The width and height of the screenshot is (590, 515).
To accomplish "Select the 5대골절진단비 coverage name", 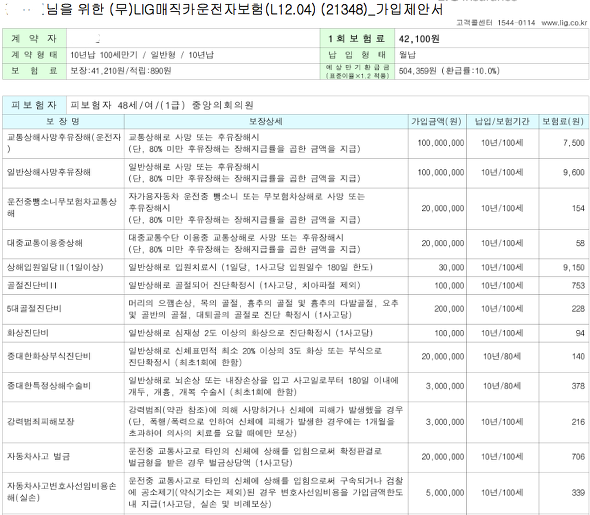I will click(x=34, y=309).
